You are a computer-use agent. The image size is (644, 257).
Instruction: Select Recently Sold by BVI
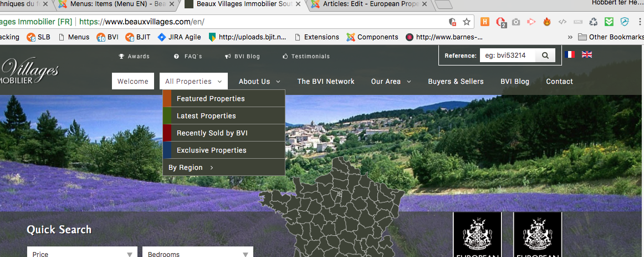(224, 133)
